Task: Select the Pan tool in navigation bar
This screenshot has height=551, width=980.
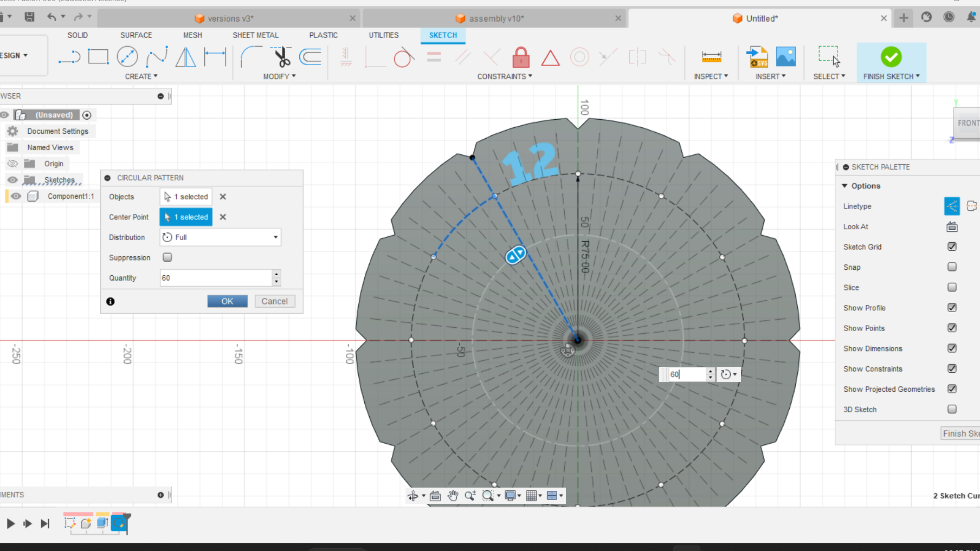Action: pyautogui.click(x=453, y=495)
